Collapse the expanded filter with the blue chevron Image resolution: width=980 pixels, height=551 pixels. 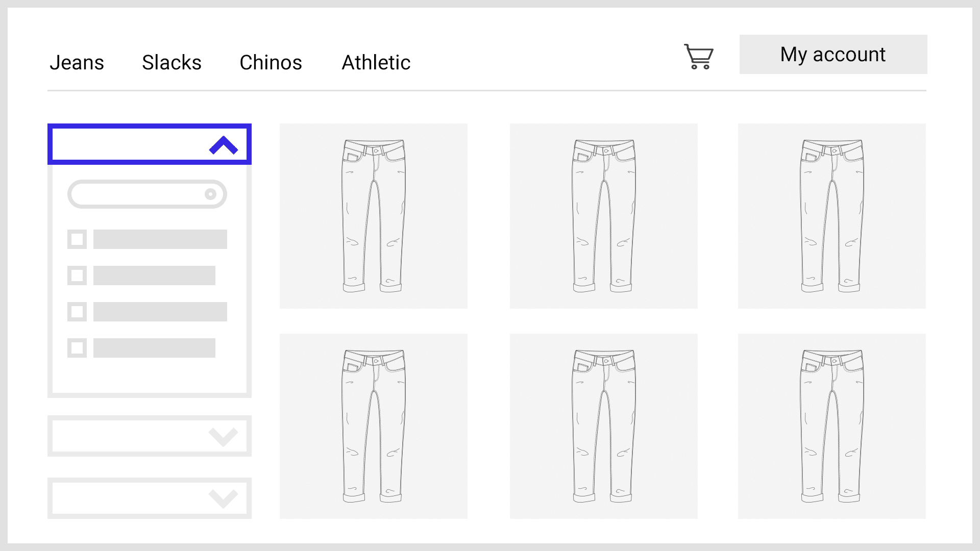click(x=150, y=144)
